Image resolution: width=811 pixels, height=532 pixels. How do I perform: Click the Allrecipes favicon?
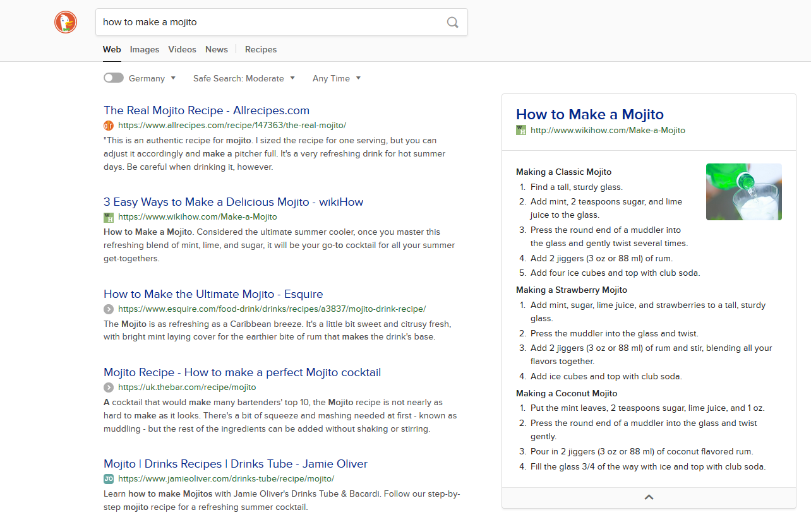coord(109,125)
